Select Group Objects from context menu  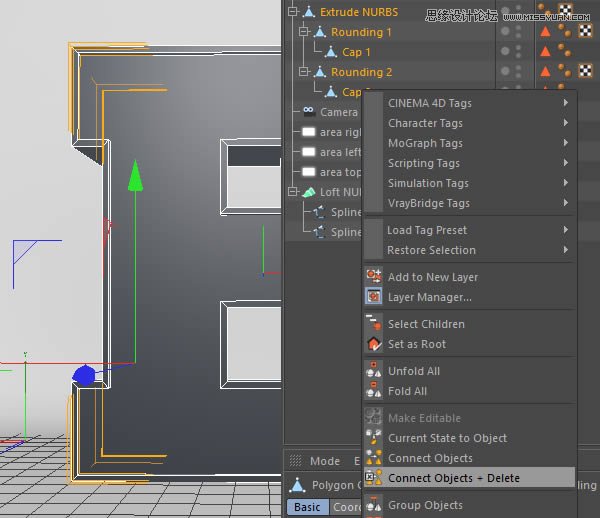[425, 505]
